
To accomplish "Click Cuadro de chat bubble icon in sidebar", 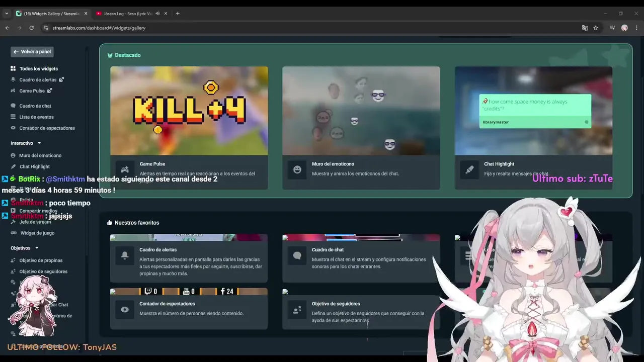I will pos(14,106).
